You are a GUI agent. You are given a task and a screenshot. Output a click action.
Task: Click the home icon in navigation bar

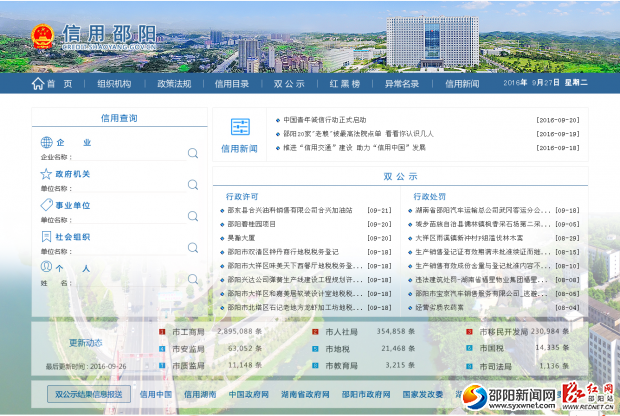pos(38,83)
